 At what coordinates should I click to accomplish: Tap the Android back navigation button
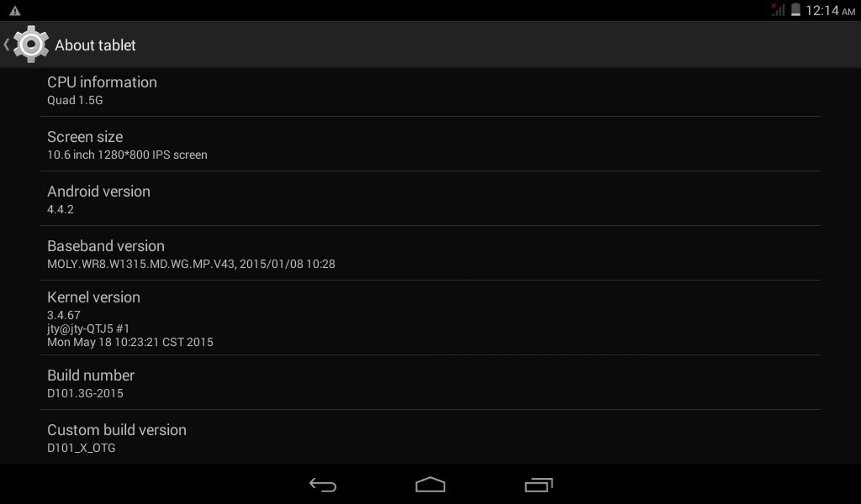coord(322,485)
